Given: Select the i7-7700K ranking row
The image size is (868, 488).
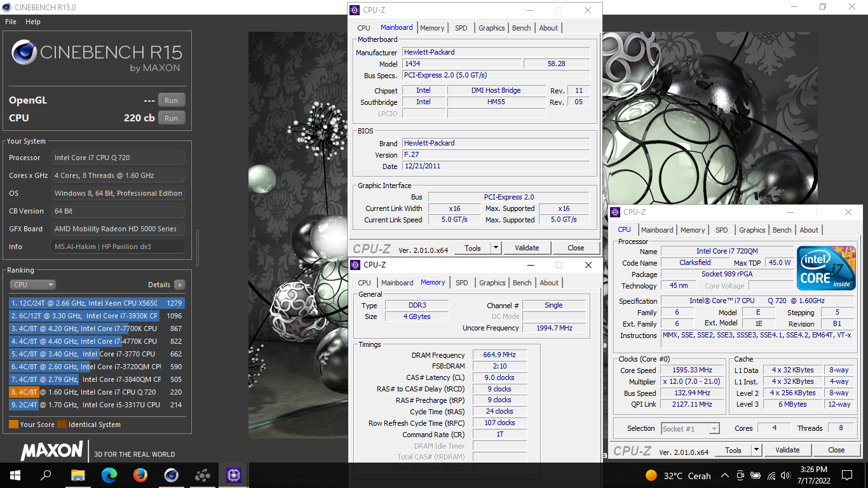Looking at the screenshot, I should (97, 329).
